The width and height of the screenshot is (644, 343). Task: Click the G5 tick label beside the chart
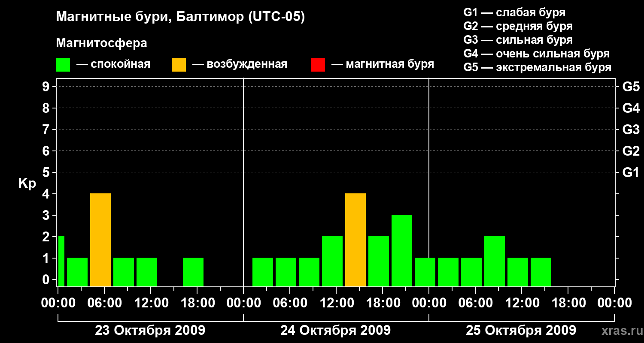tap(631, 87)
